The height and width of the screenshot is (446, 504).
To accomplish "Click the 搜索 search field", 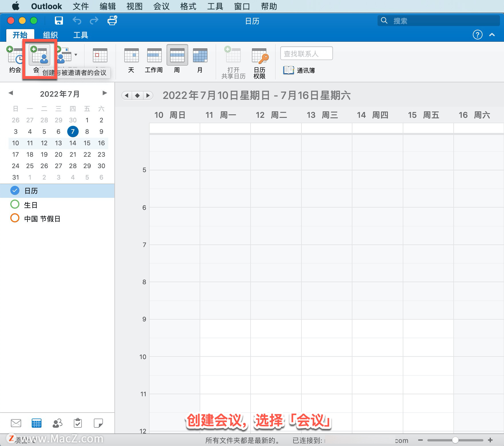I will (x=438, y=21).
